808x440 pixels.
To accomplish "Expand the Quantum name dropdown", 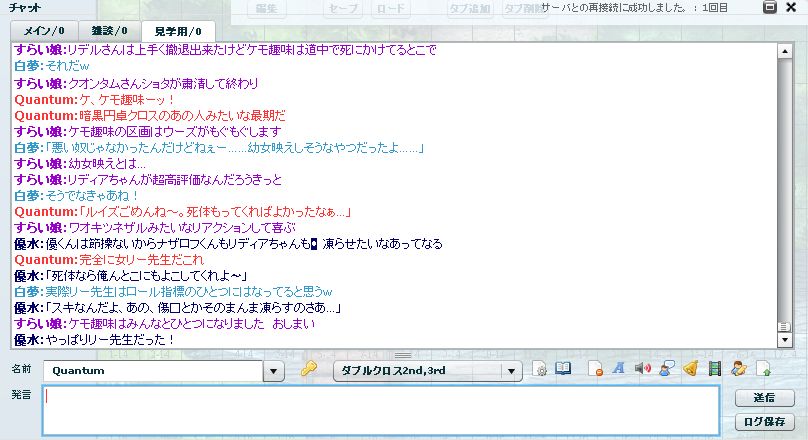I will [275, 371].
